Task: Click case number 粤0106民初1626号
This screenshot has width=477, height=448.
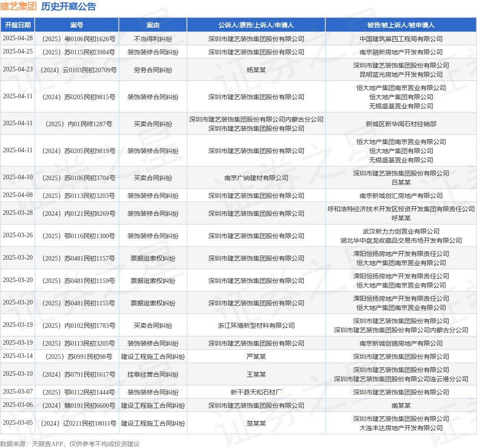Action: click(79, 39)
